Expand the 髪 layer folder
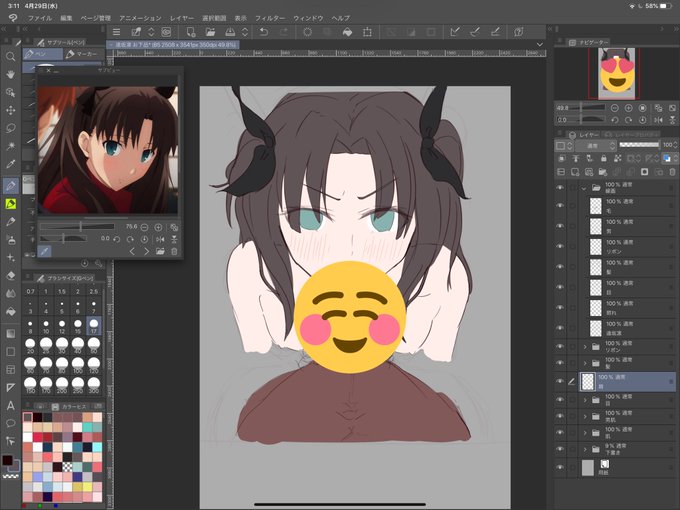 [585, 363]
